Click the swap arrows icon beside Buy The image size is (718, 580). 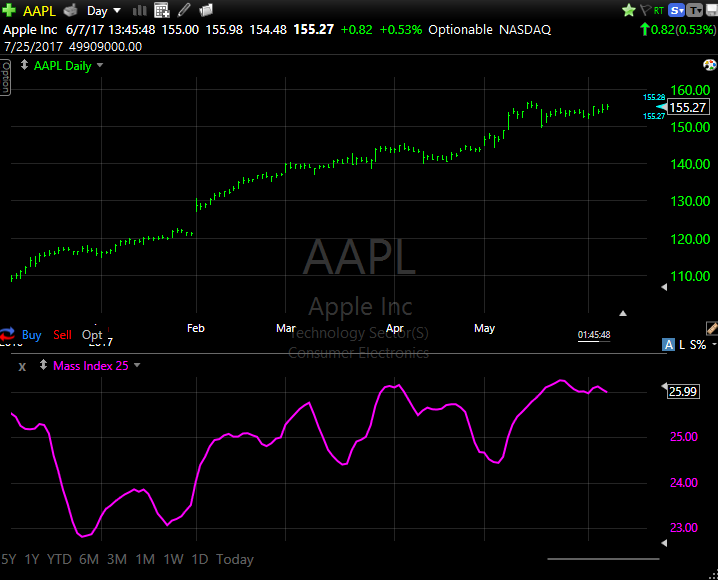[x=8, y=334]
